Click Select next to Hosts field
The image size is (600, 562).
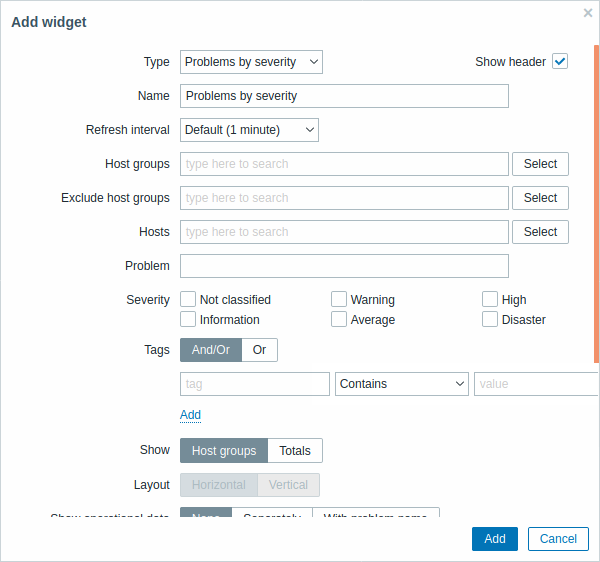[x=540, y=232]
